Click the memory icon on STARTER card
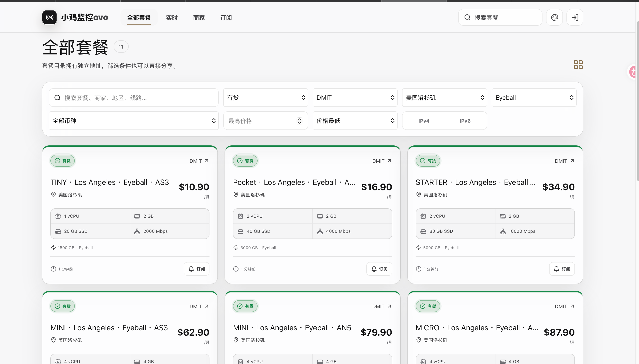This screenshot has height=364, width=639. (503, 216)
